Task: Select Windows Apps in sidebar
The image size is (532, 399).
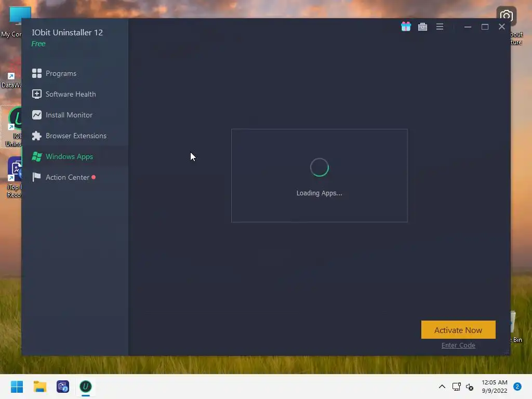Action: tap(75, 156)
